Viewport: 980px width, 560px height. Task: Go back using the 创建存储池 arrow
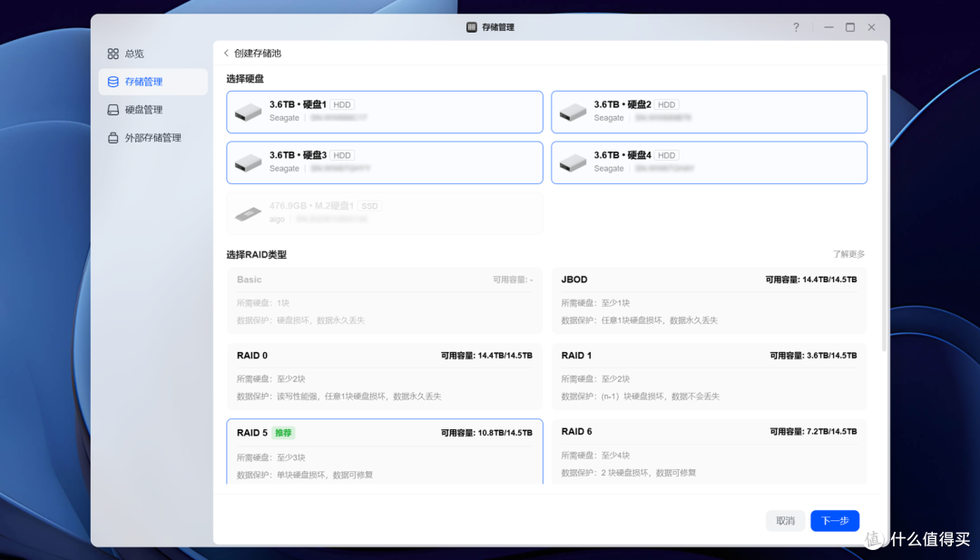point(226,54)
